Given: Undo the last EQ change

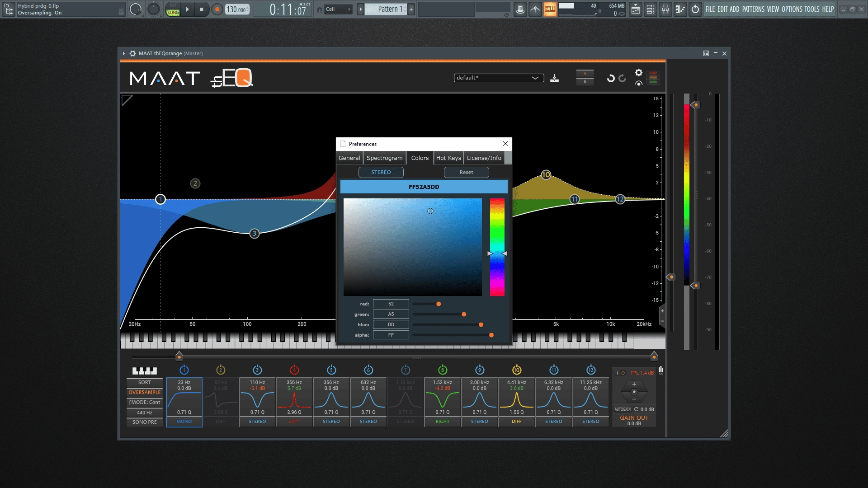Looking at the screenshot, I should (611, 78).
